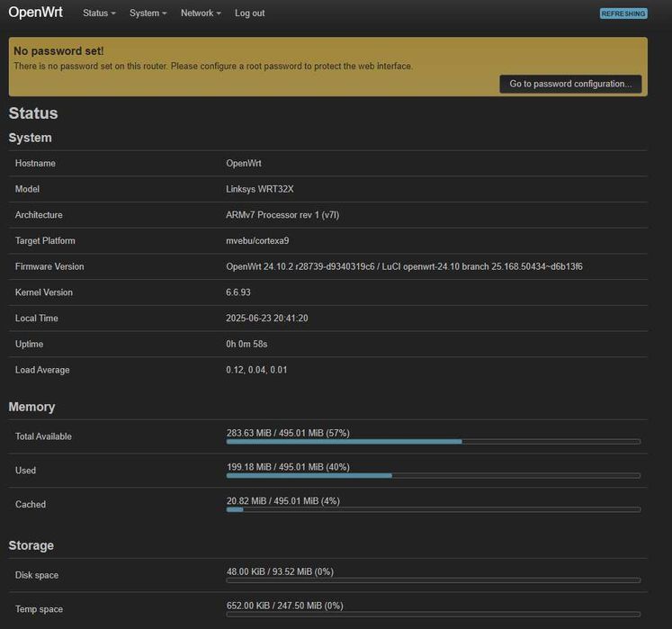Image resolution: width=672 pixels, height=629 pixels.
Task: Click the Disk space label
Action: 36,575
